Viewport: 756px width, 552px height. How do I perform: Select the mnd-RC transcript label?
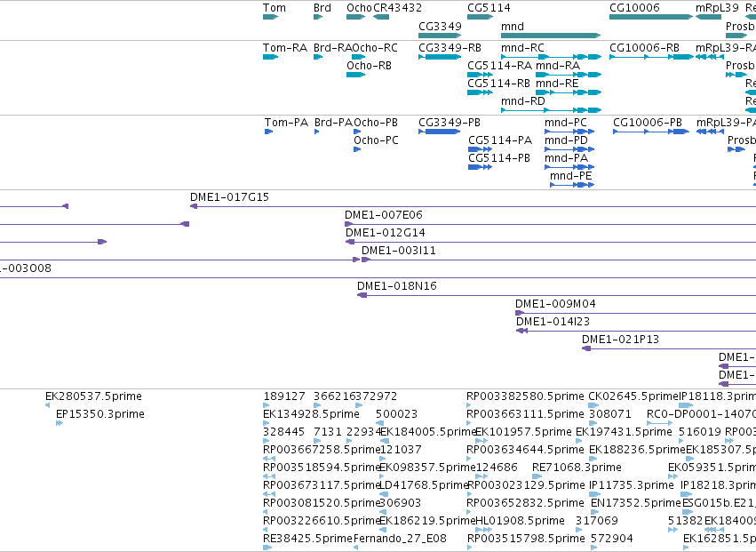522,48
